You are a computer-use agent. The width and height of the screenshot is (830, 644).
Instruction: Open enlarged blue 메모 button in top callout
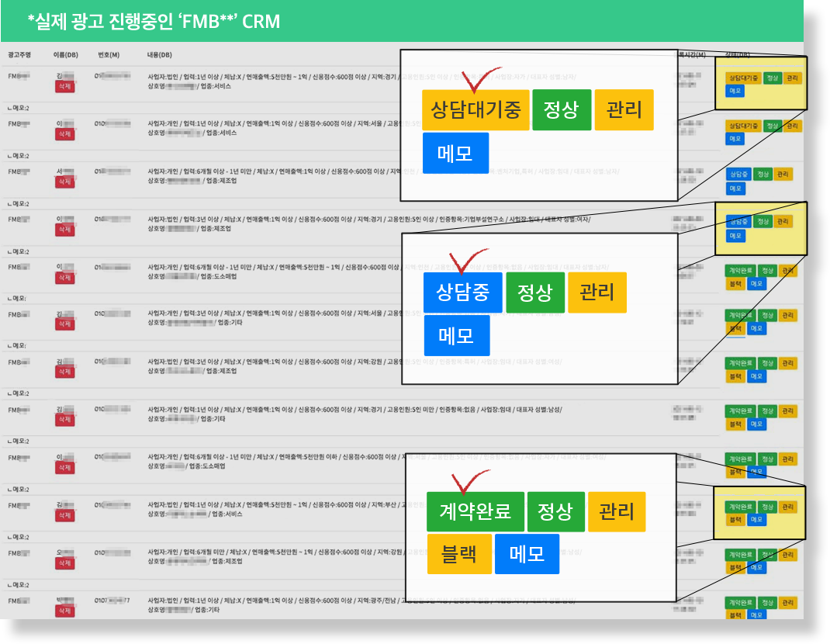coord(455,153)
